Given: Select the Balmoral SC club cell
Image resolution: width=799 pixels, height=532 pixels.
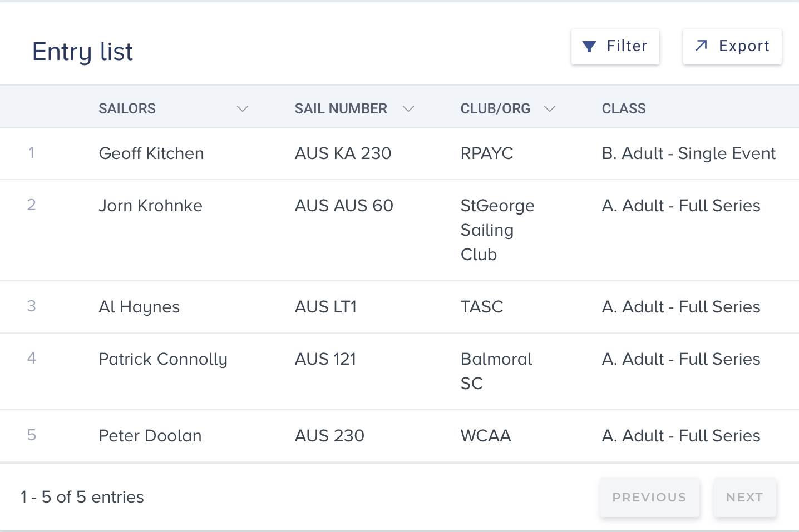Looking at the screenshot, I should [496, 371].
